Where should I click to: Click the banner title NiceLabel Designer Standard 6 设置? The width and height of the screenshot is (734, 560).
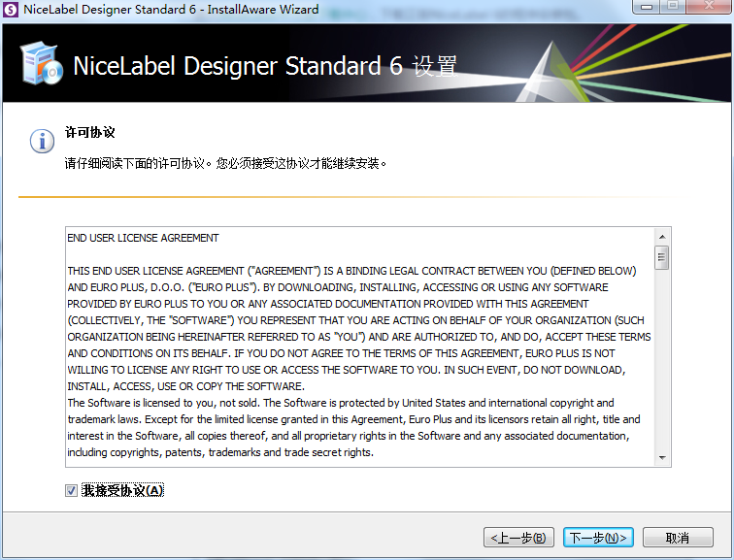pos(265,65)
